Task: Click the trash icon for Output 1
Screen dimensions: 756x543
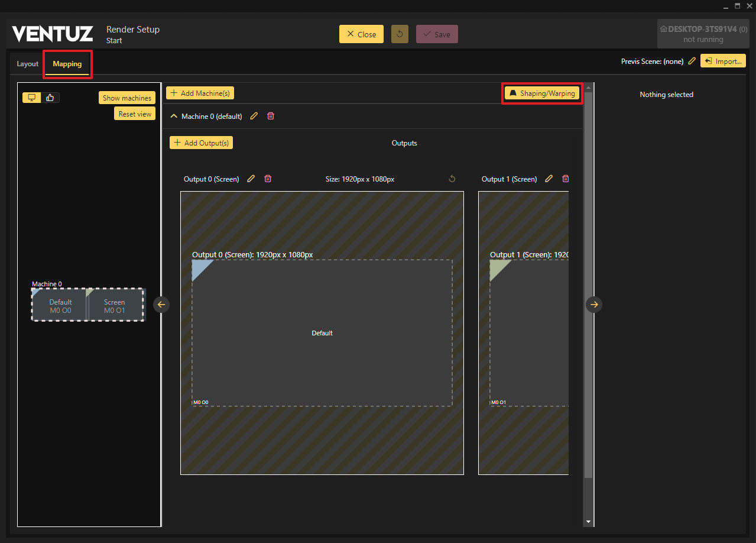Action: coord(565,179)
